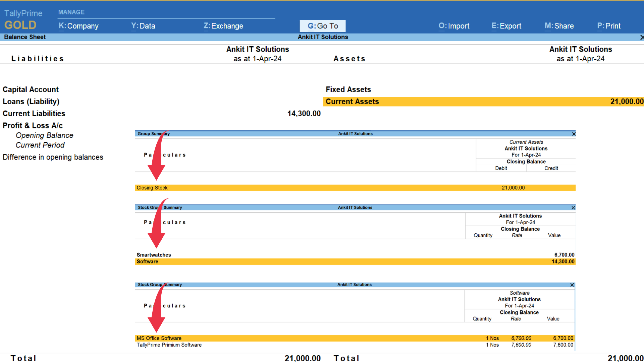Open the O: Import menu

(454, 26)
